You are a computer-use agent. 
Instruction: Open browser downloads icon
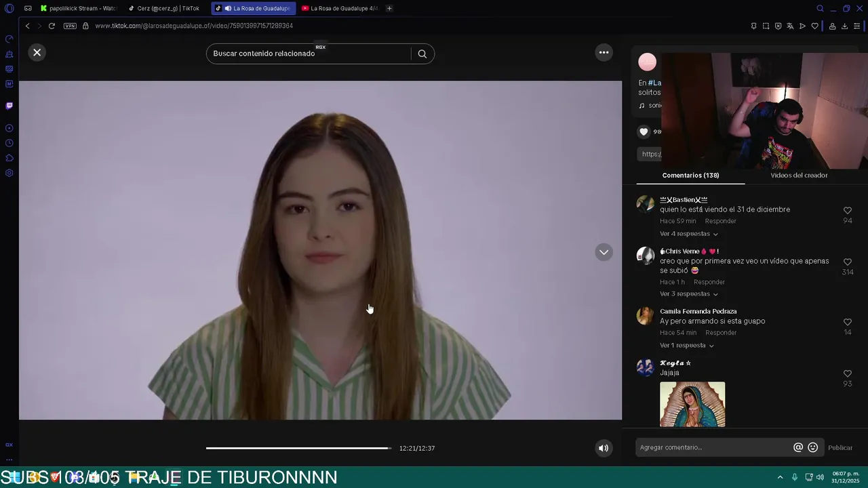(844, 26)
